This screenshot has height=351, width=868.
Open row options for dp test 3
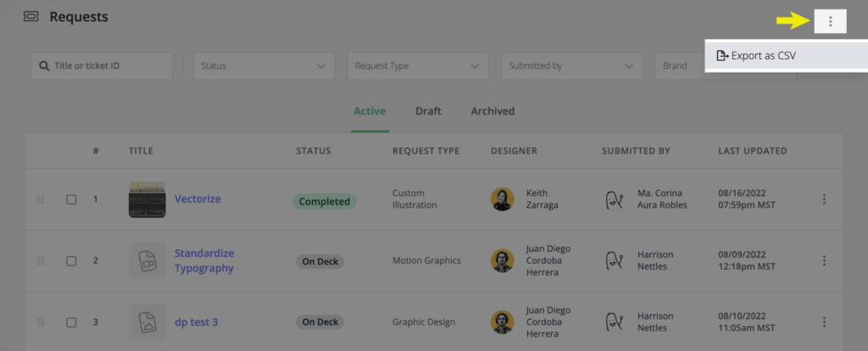[x=824, y=322]
